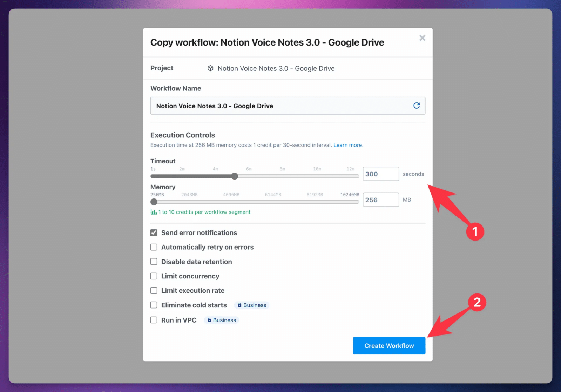
Task: Check the Eliminate cold starts option
Action: point(154,305)
